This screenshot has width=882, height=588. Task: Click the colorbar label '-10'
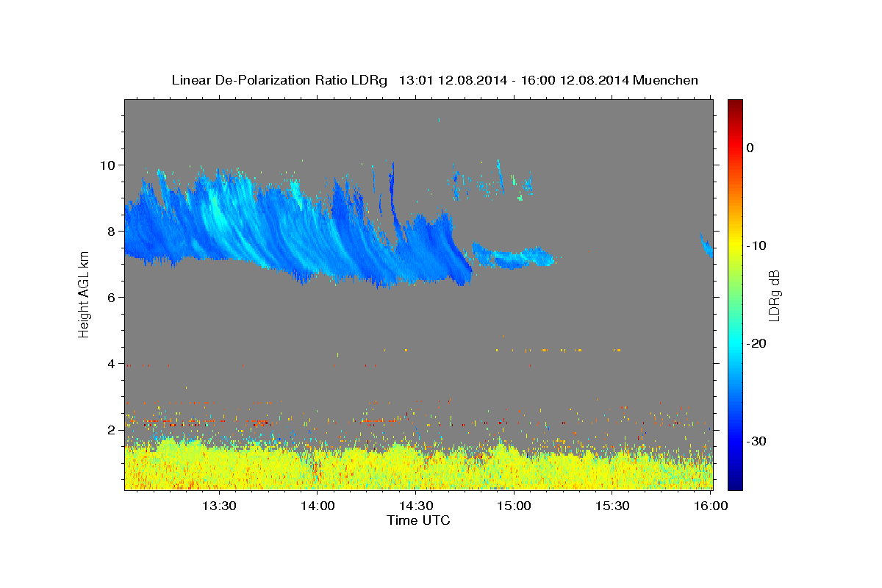[757, 245]
